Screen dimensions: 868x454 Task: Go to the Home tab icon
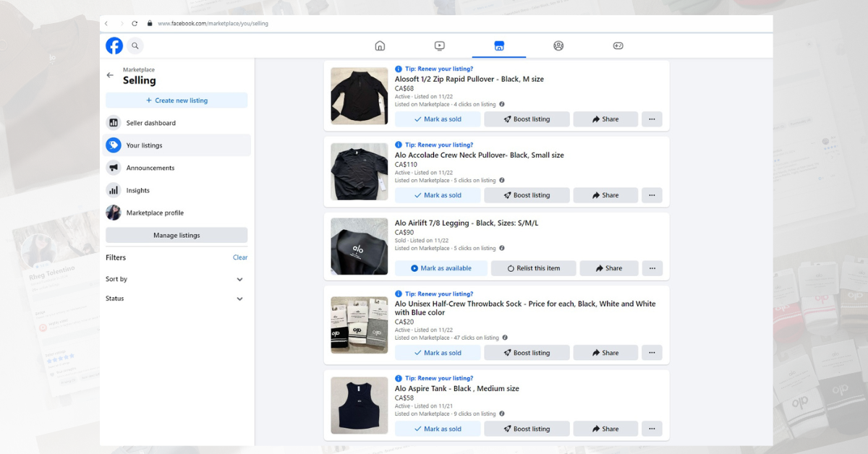pos(380,46)
